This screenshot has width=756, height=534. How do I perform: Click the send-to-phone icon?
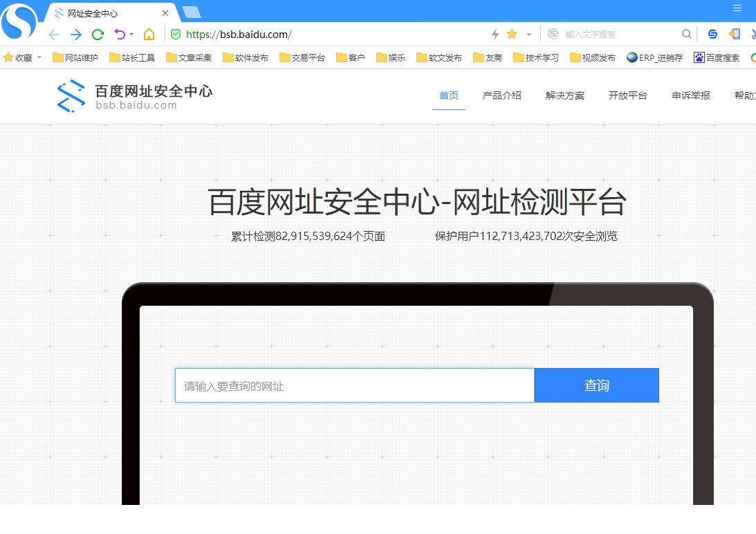click(735, 33)
